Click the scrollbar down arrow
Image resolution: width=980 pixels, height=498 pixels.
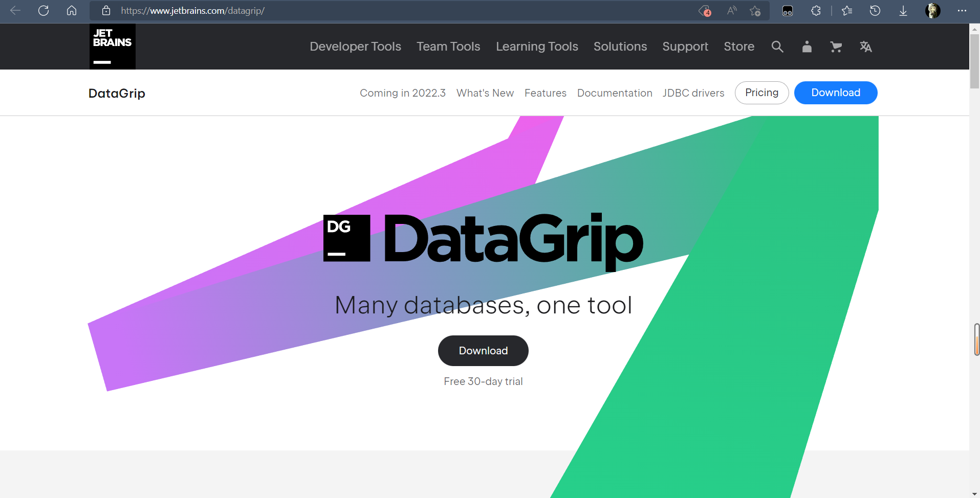[975, 494]
